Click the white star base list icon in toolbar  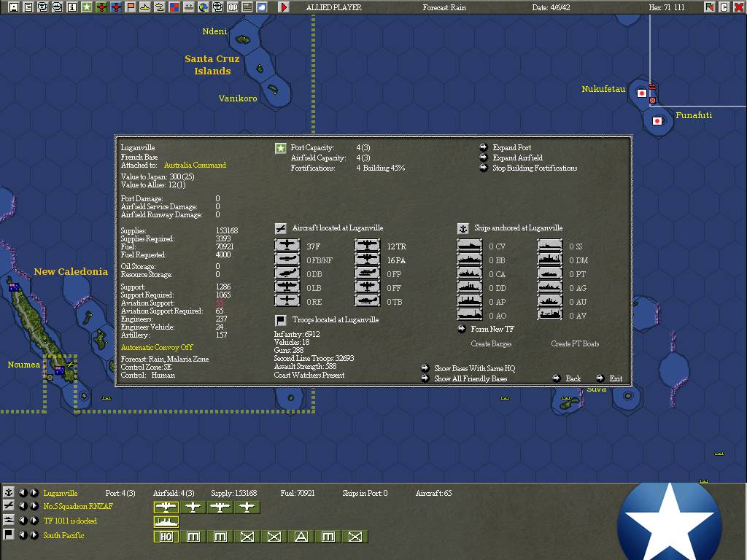pyautogui.click(x=87, y=7)
